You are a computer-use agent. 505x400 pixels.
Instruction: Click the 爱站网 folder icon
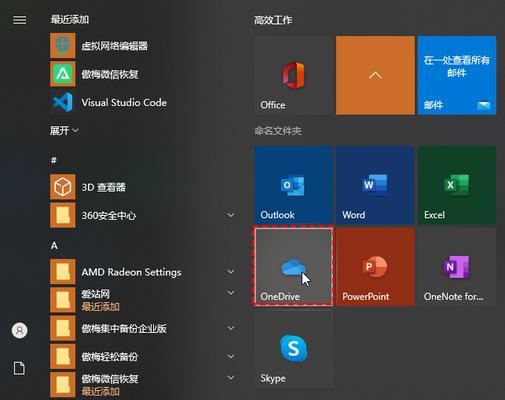(x=63, y=300)
